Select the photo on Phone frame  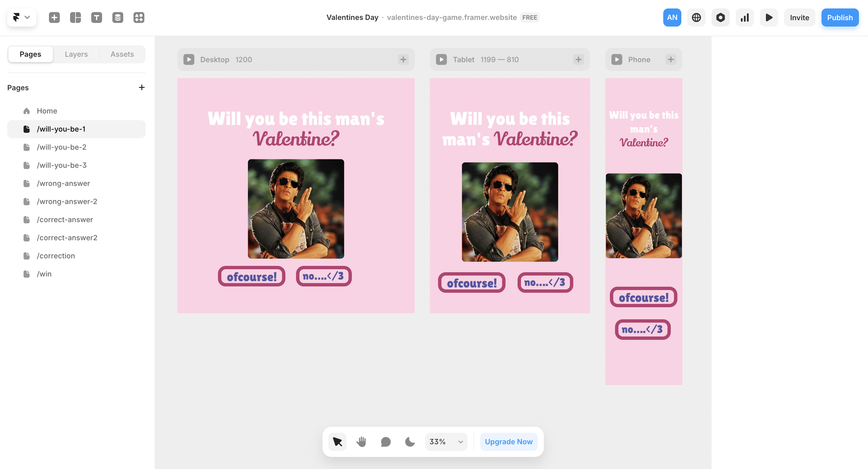644,216
